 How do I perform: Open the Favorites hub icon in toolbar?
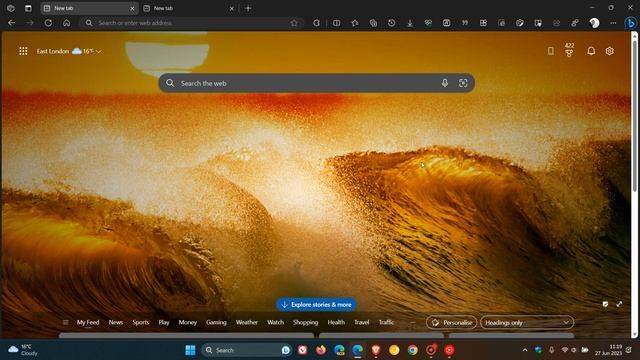click(x=355, y=23)
